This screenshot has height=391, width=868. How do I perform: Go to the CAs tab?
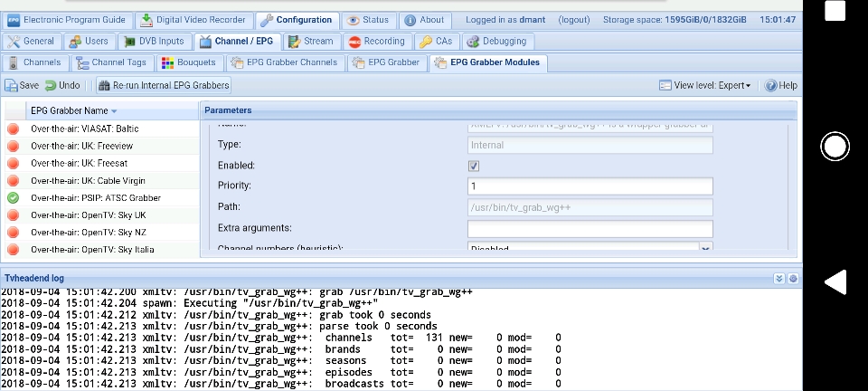pyautogui.click(x=437, y=41)
